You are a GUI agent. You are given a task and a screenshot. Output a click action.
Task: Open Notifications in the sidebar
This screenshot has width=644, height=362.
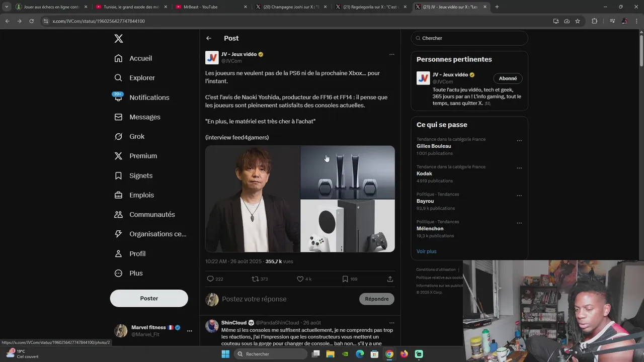pos(141,98)
